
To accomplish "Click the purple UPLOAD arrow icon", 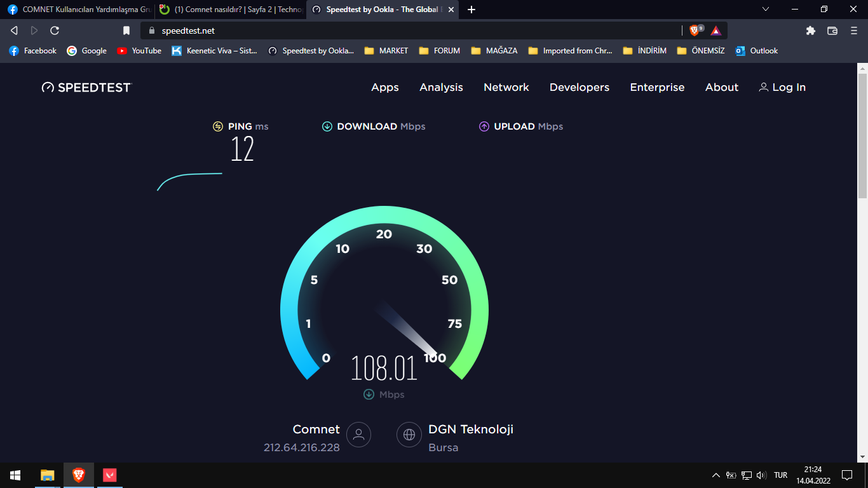I will (484, 126).
